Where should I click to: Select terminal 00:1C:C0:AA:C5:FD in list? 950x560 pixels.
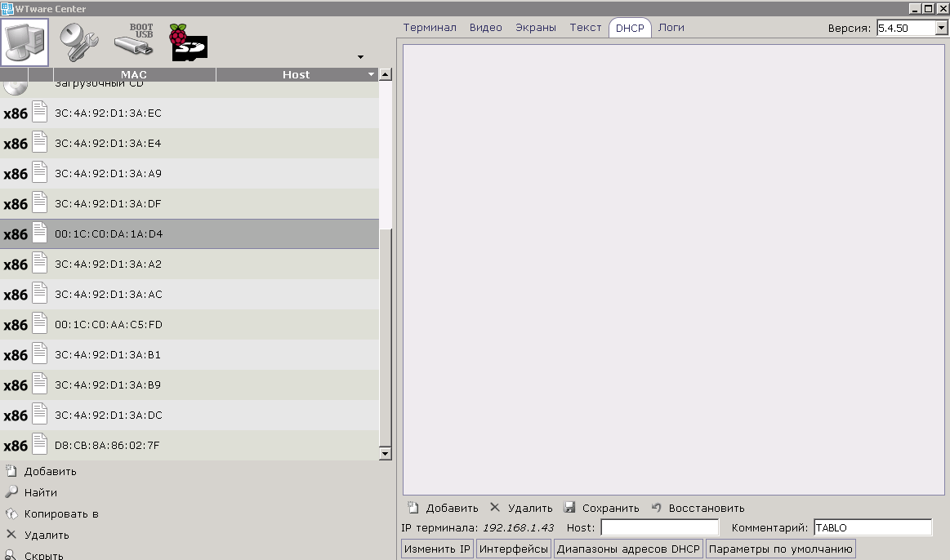(109, 325)
